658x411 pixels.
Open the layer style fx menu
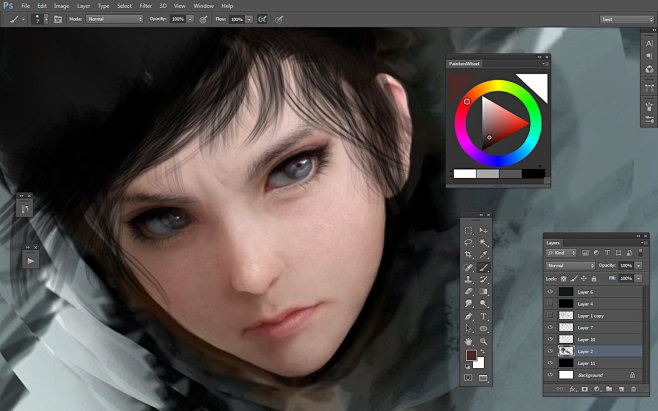tap(573, 389)
